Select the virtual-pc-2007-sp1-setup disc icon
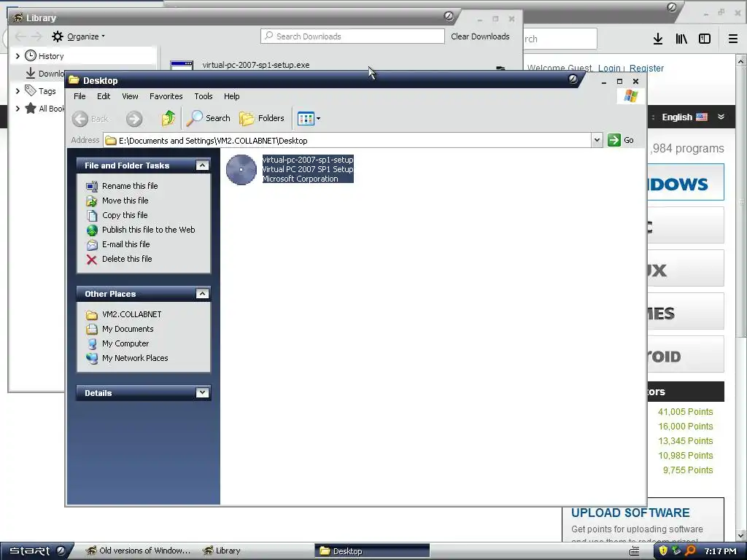 point(241,169)
